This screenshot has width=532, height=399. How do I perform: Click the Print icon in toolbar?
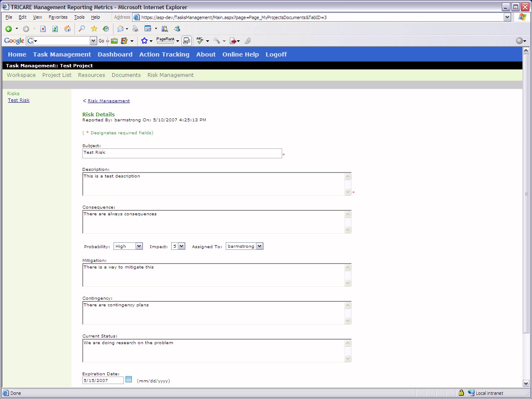click(135, 29)
